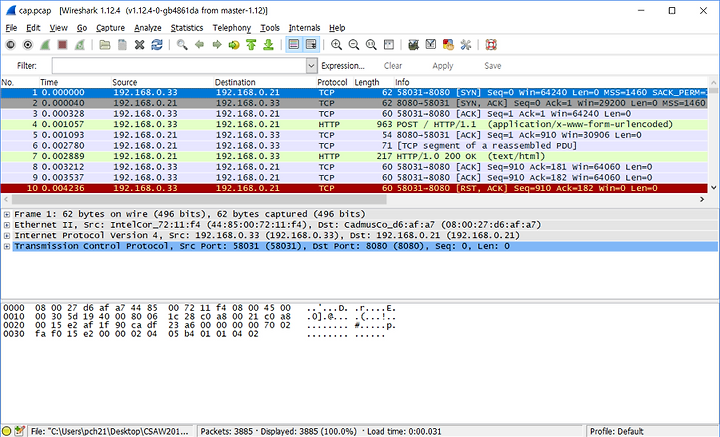
Task: Sort by the Protocol column header
Action: click(x=332, y=82)
